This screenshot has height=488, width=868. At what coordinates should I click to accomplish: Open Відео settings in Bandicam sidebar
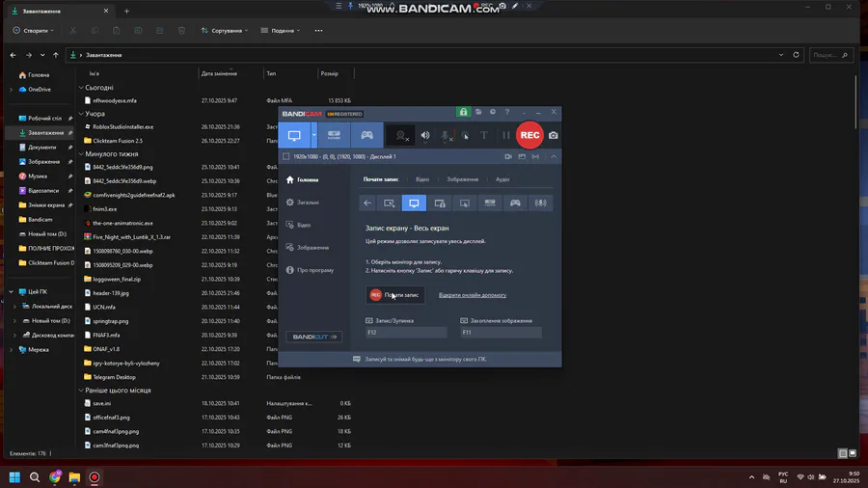pos(299,225)
